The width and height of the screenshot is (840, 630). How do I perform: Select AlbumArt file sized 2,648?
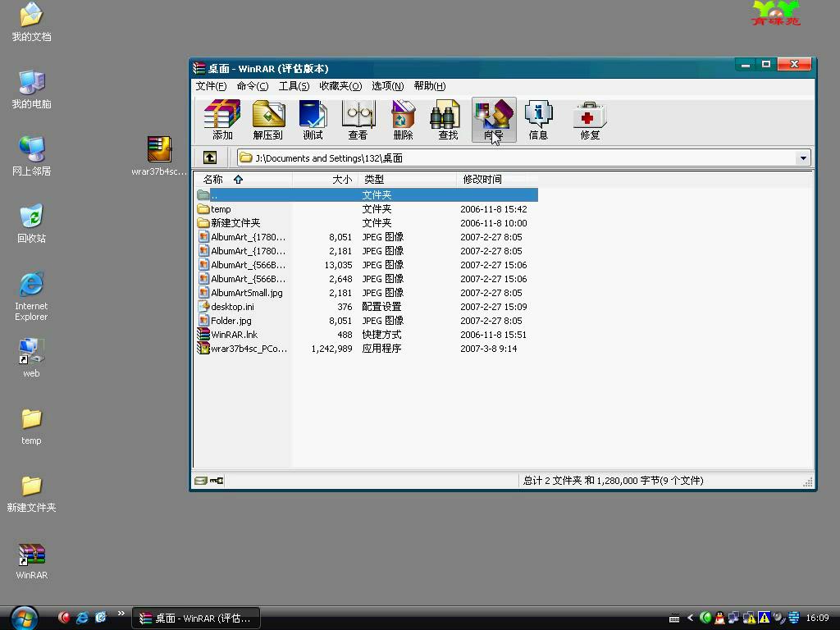point(367,279)
